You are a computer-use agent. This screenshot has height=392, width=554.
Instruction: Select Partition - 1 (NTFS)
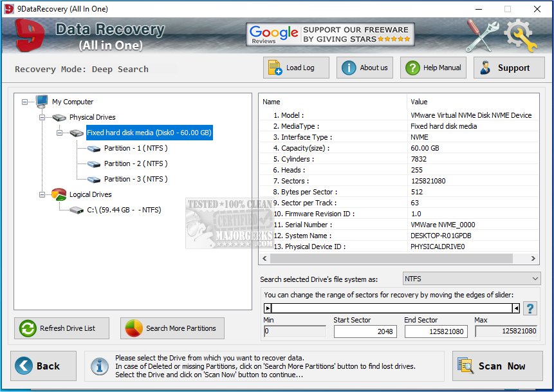[x=136, y=148]
